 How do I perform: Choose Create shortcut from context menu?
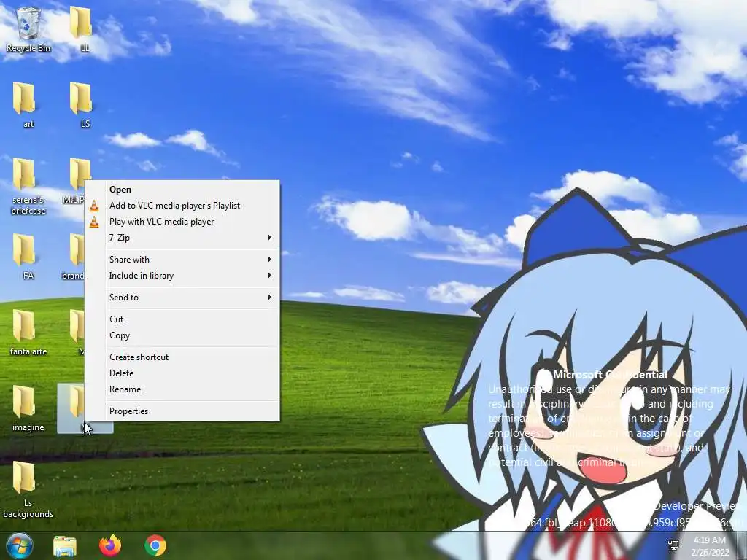click(182, 357)
